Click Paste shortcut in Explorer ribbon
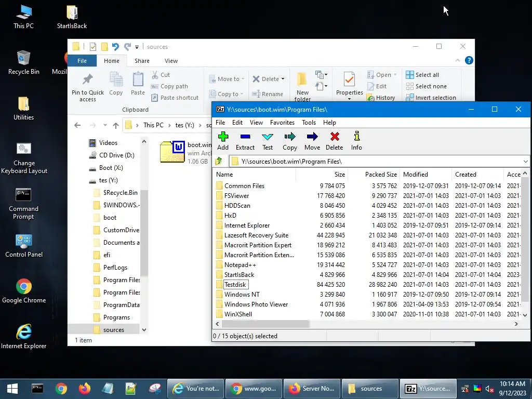The height and width of the screenshot is (399, 532). pos(175,98)
